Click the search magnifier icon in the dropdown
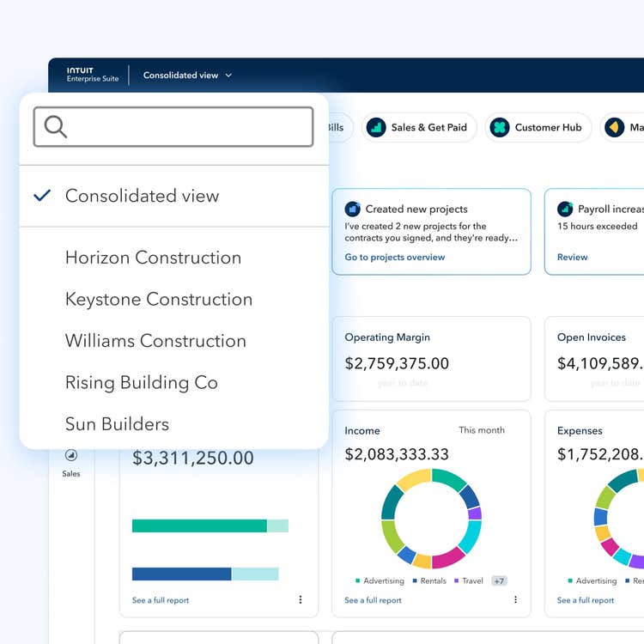This screenshot has height=644, width=644. pos(56,126)
